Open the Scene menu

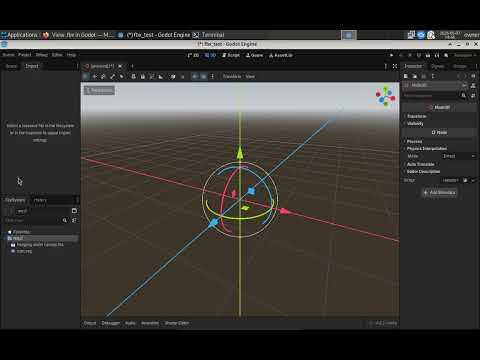8,55
